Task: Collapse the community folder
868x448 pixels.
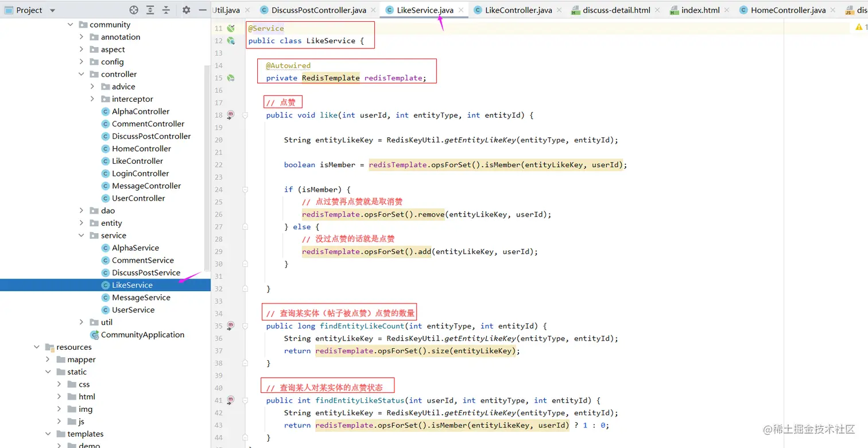Action: (71, 25)
